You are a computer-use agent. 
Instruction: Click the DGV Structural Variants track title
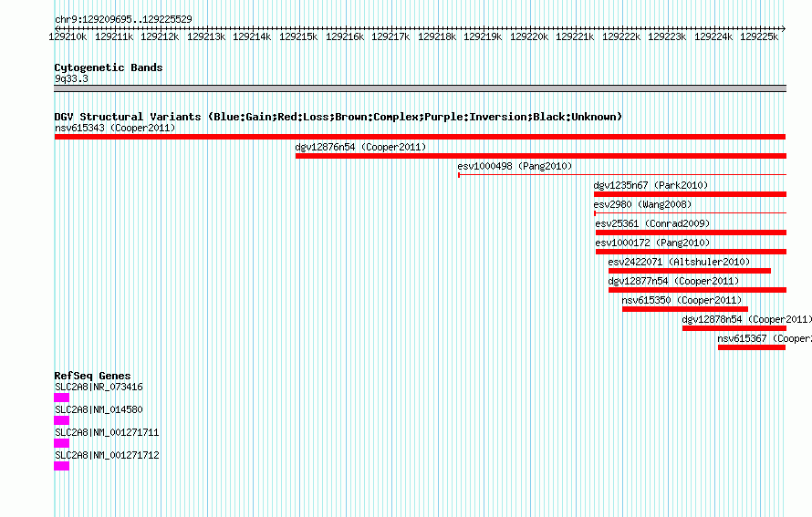coord(338,117)
